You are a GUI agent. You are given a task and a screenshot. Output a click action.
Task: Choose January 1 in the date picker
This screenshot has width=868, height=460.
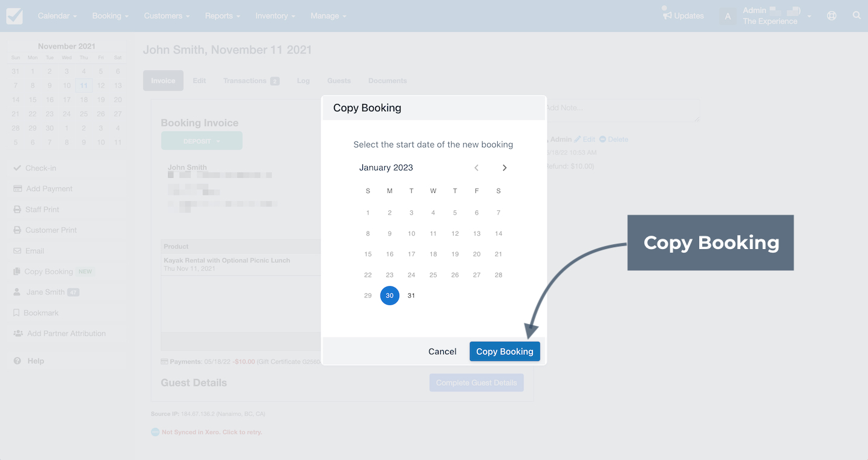tap(368, 213)
